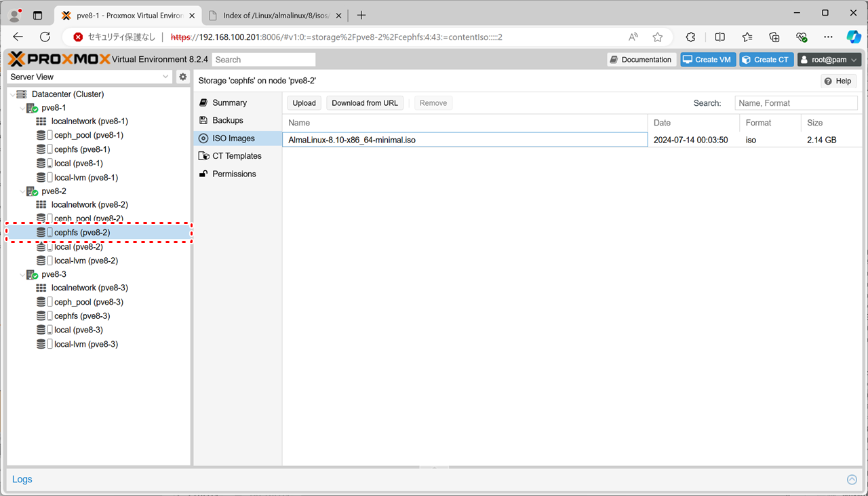Collapse the pve8-1 node tree
The image size is (868, 496).
(22, 108)
